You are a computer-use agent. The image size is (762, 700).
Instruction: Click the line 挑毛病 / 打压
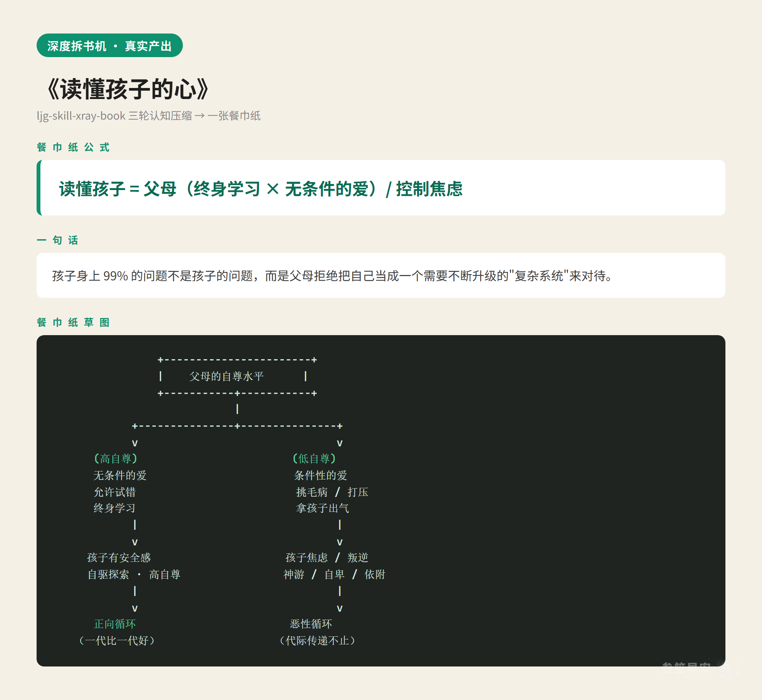point(332,492)
